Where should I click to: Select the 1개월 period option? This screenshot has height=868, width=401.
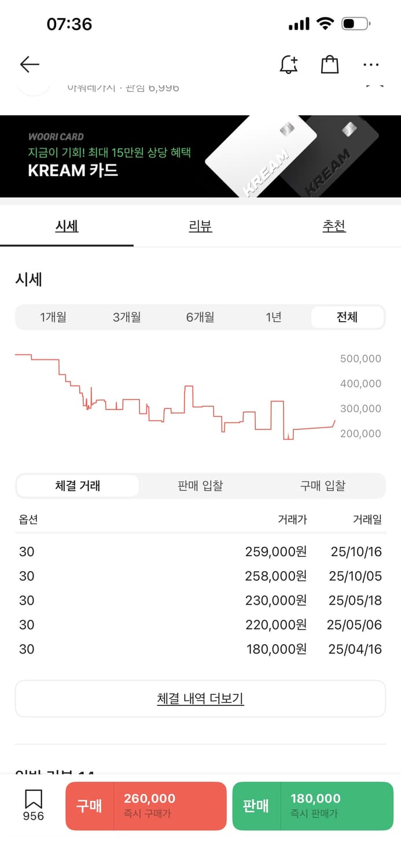click(53, 317)
